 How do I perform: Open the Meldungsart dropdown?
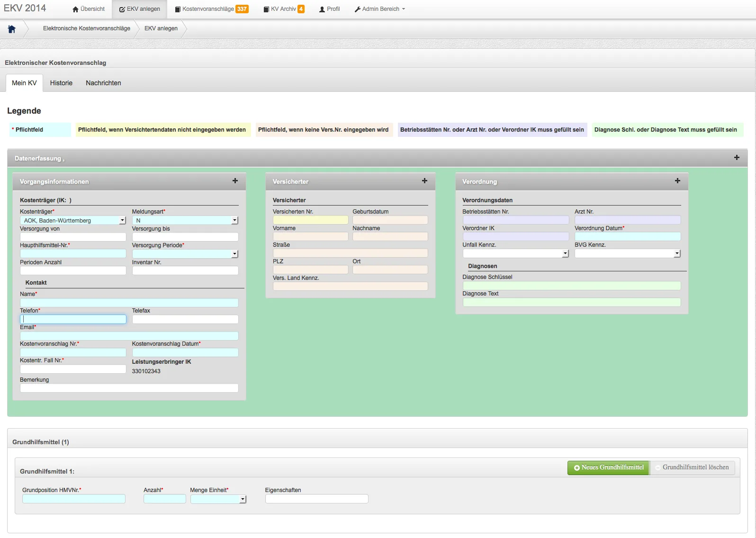tap(185, 221)
